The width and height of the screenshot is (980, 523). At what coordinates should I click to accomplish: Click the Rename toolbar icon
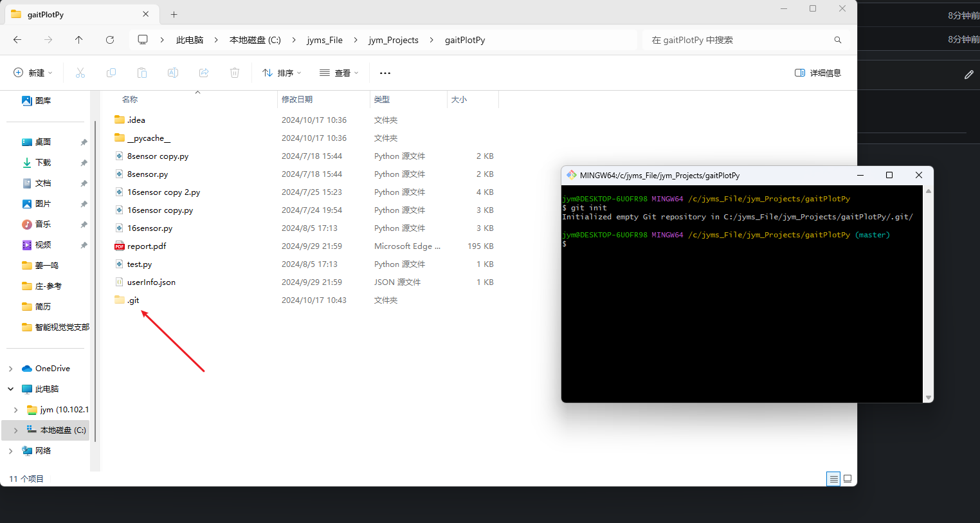[x=173, y=73]
